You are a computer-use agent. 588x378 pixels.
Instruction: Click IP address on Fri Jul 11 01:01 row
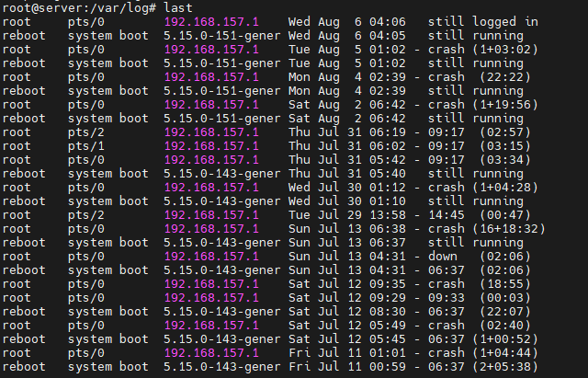(x=211, y=353)
